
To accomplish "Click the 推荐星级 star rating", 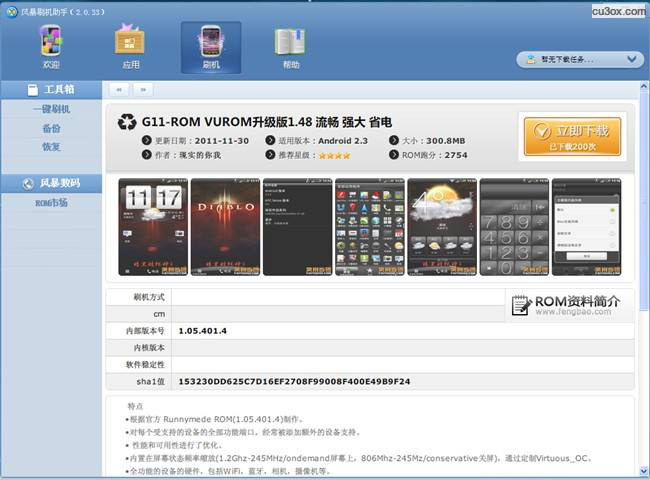I will [334, 155].
